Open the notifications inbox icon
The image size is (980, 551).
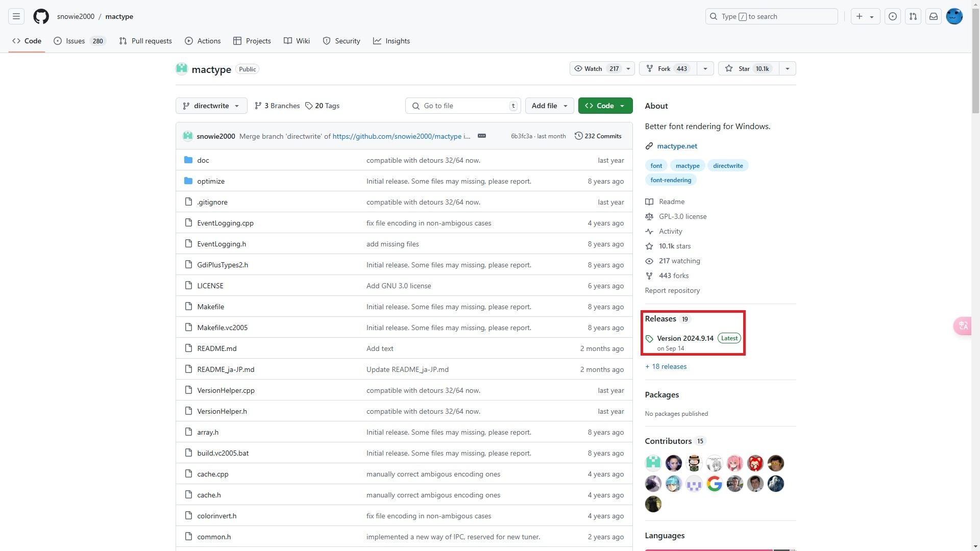tap(933, 16)
